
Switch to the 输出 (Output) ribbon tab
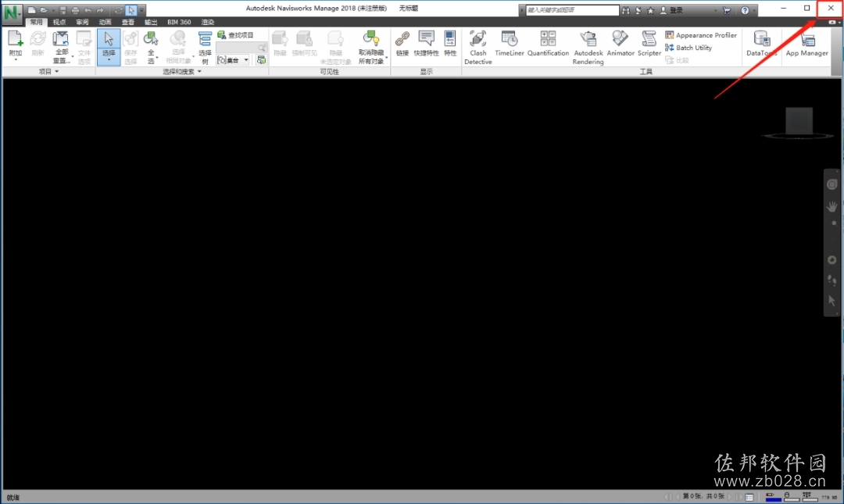click(152, 22)
